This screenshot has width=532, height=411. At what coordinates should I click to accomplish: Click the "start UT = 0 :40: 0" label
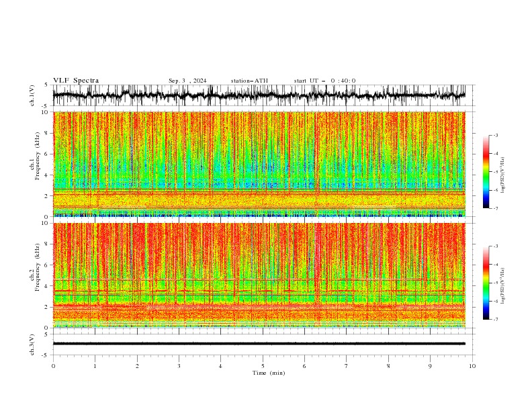(x=324, y=81)
